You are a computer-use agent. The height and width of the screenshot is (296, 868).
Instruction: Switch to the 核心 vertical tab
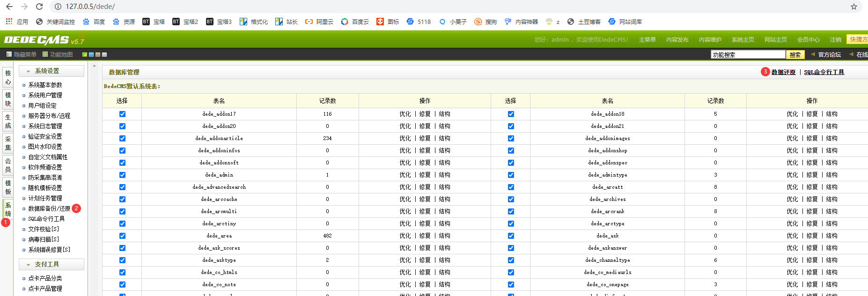pyautogui.click(x=8, y=78)
